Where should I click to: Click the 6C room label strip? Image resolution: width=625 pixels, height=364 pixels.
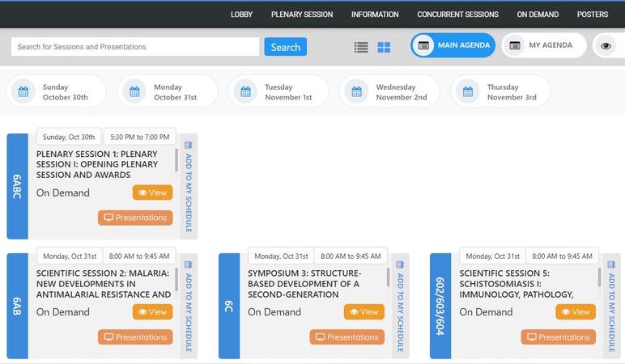pos(229,306)
